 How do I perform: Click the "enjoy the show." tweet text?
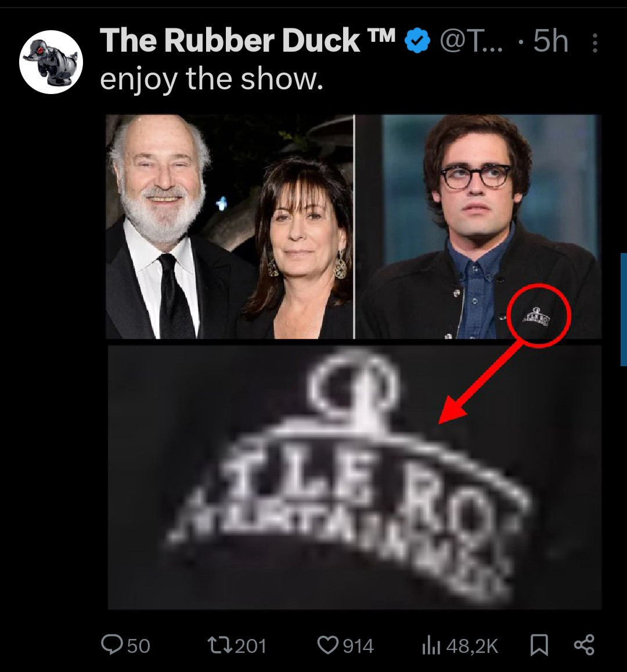[x=211, y=78]
